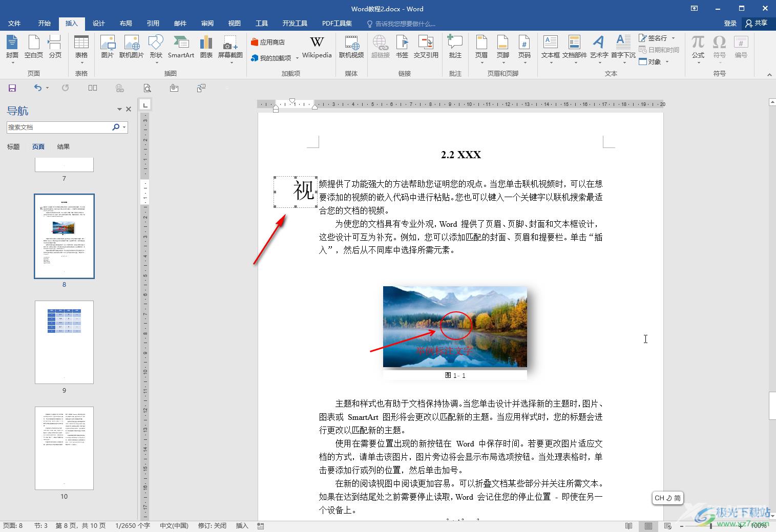
Task: Collapse the ribbon with the arrow
Action: pos(769,75)
